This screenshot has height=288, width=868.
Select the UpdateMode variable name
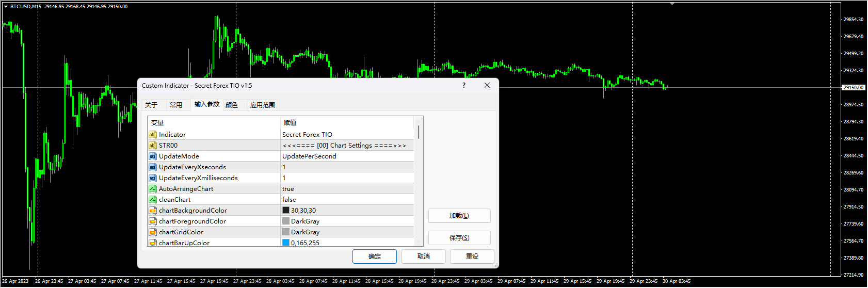[179, 156]
